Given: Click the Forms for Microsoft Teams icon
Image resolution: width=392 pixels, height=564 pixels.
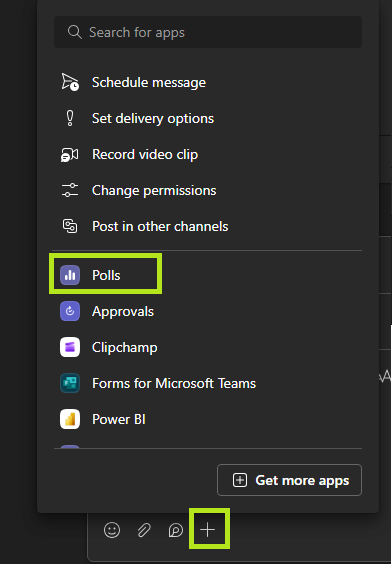Looking at the screenshot, I should click(x=70, y=383).
